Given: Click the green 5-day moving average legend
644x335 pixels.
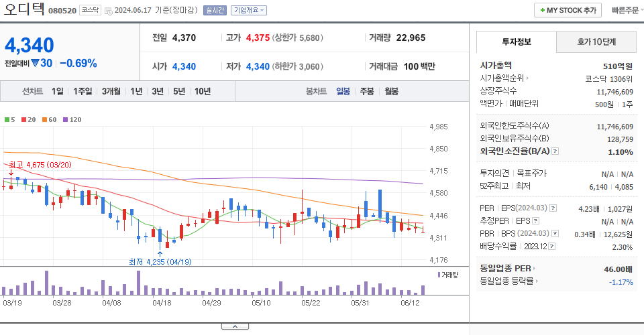Looking at the screenshot, I should (10, 120).
